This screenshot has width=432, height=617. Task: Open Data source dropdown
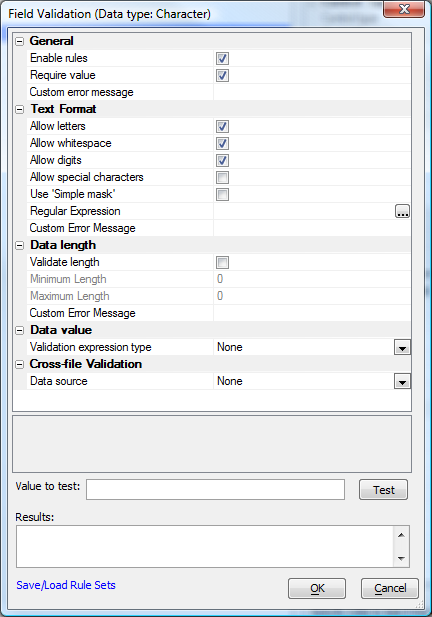[402, 381]
